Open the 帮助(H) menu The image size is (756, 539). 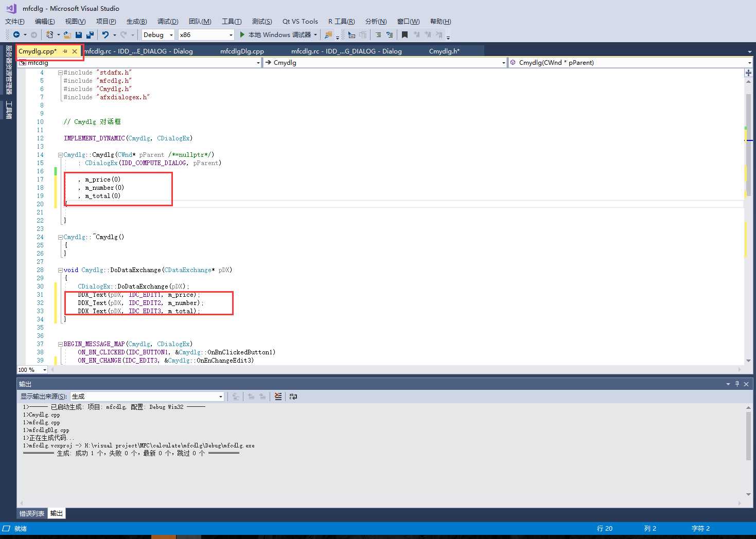pos(441,22)
